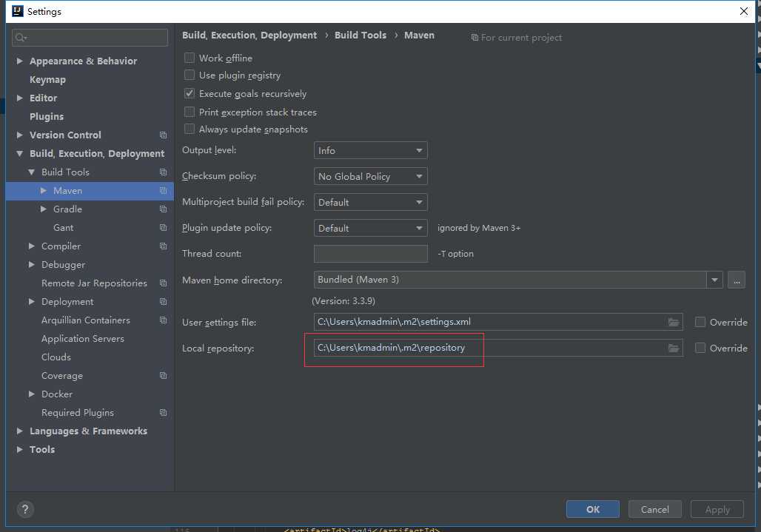Click the Apply button

pyautogui.click(x=717, y=509)
